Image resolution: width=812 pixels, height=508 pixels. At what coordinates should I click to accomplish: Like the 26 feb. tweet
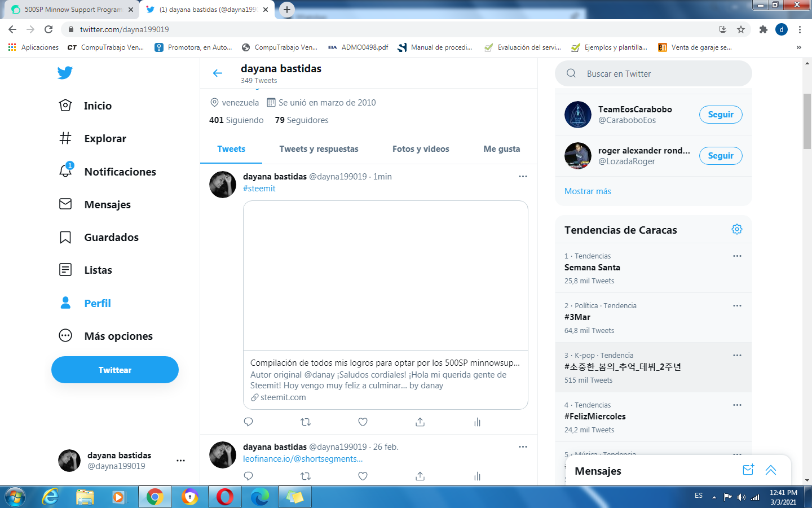click(363, 476)
